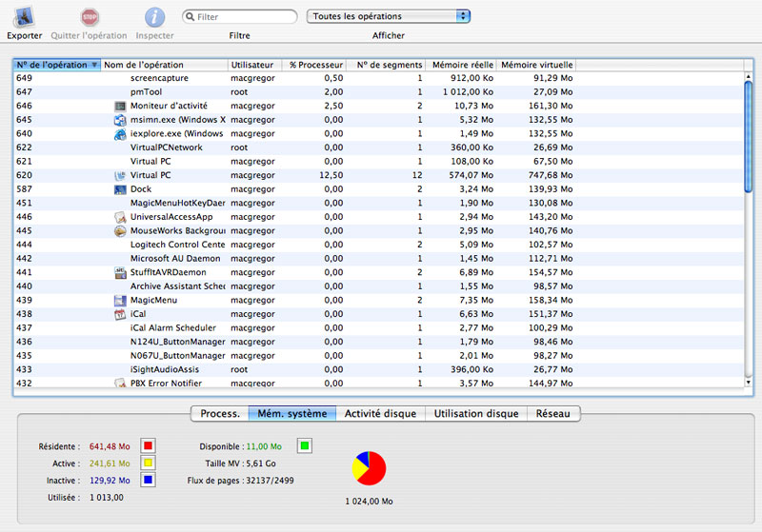Click the 1 024,00 Mo total label
This screenshot has width=762, height=532.
(x=370, y=502)
